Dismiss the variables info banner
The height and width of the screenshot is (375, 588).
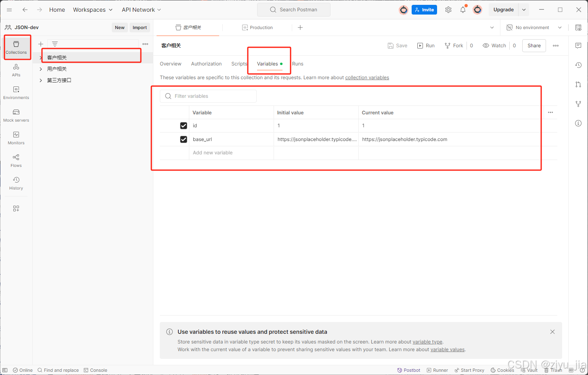pos(552,332)
